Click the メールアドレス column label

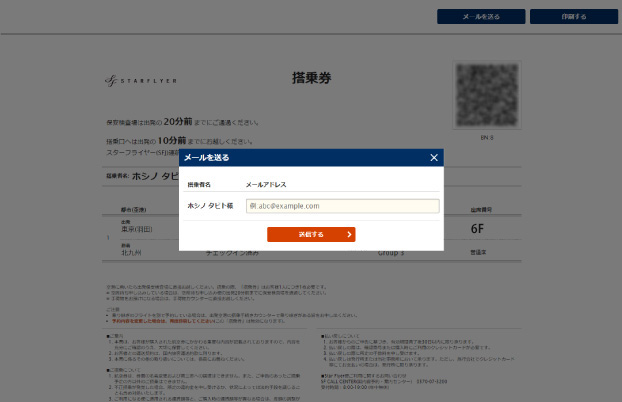(x=266, y=185)
